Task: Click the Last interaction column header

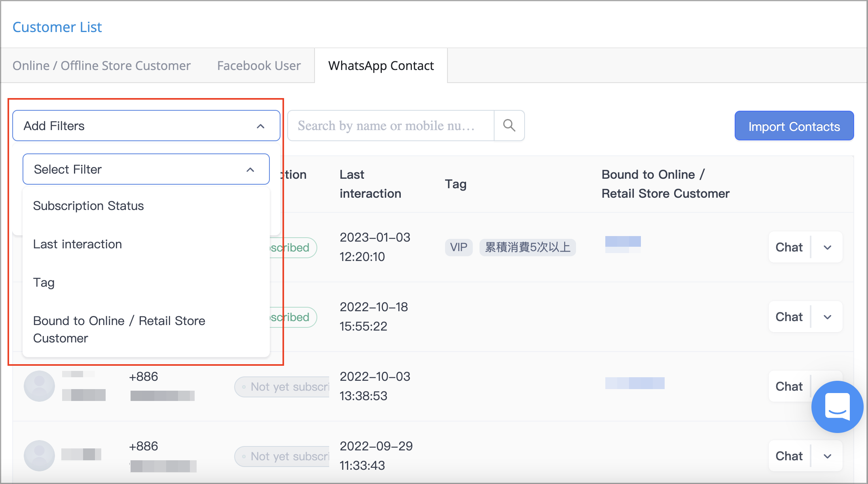Action: tap(370, 184)
